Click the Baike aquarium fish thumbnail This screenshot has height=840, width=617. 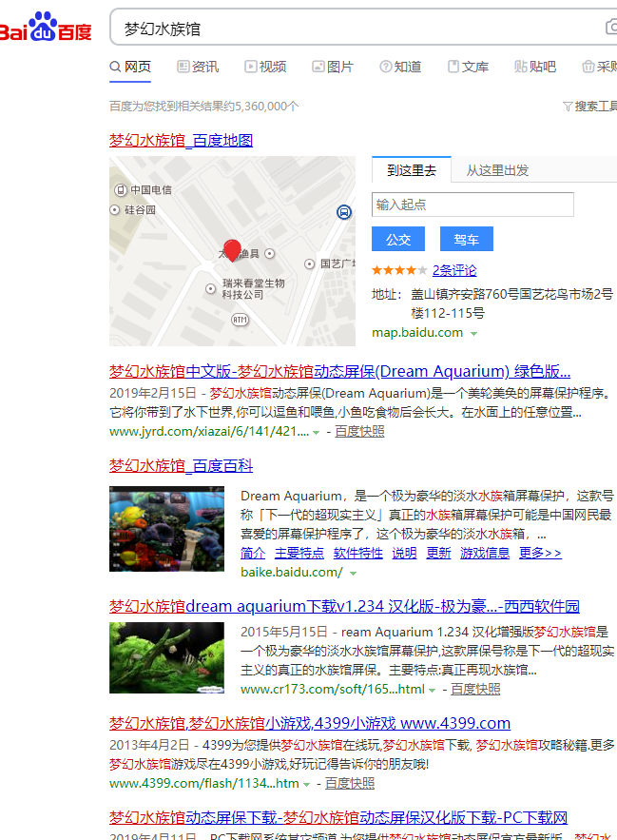[166, 529]
